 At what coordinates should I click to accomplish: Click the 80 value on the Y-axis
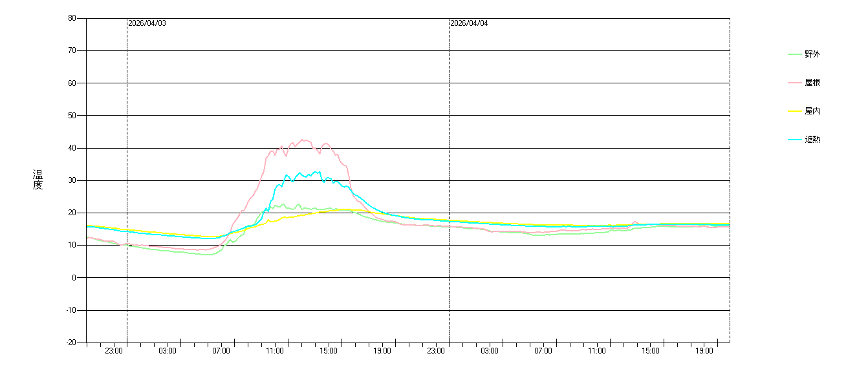point(72,18)
